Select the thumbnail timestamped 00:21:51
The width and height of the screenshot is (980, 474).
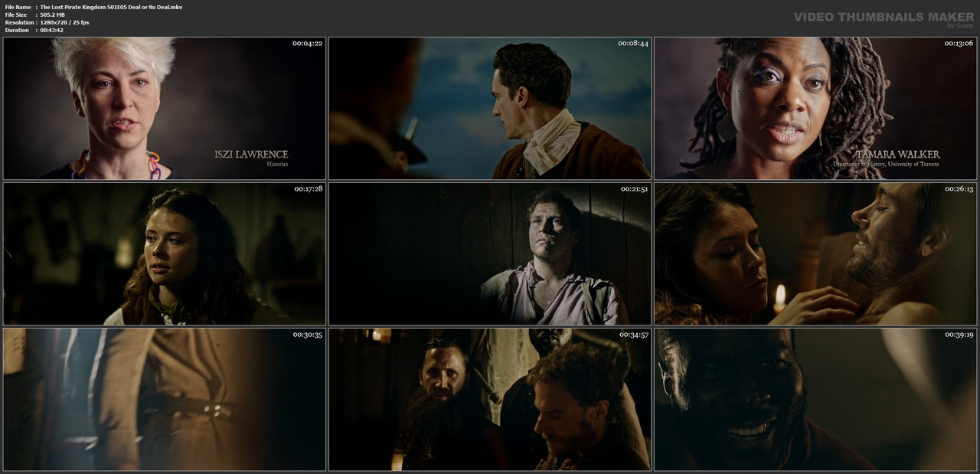pyautogui.click(x=490, y=253)
